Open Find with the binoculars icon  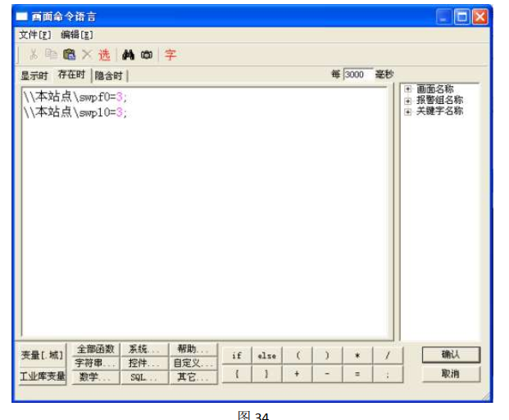tap(128, 55)
